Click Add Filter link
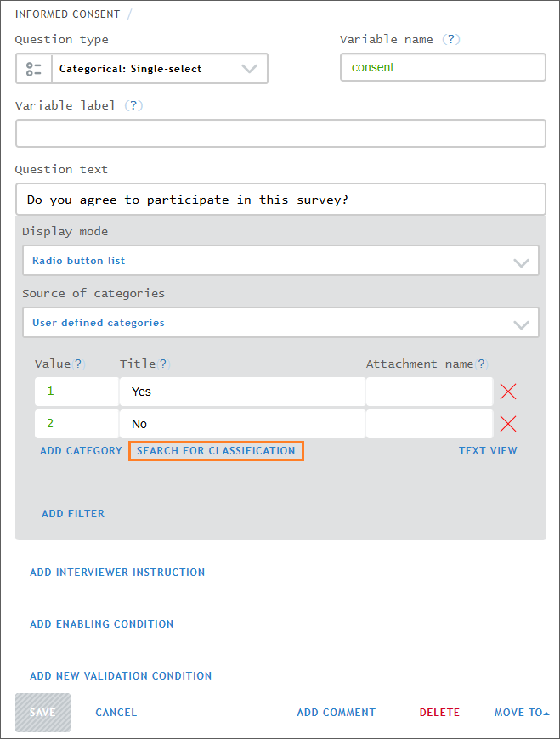Image resolution: width=560 pixels, height=739 pixels. point(73,514)
